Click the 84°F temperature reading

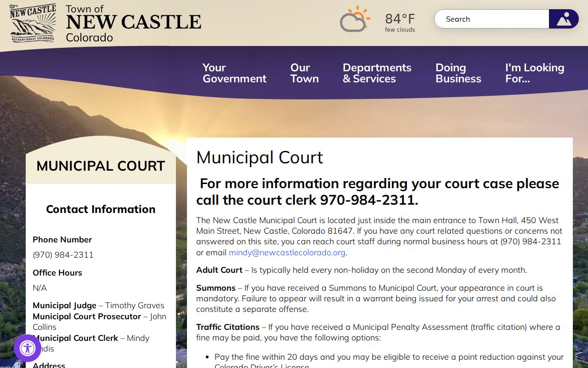(400, 19)
